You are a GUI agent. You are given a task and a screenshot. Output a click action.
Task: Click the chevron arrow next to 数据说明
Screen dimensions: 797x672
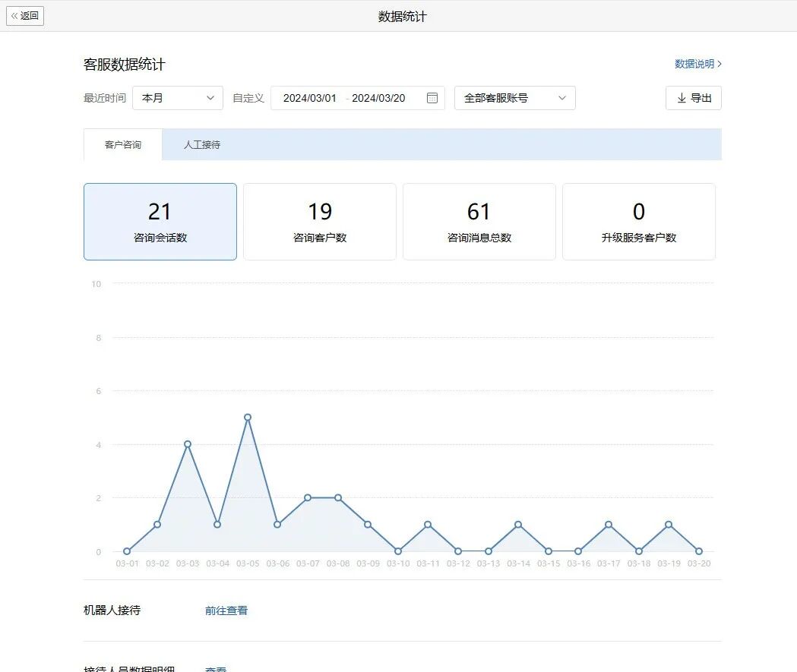720,65
